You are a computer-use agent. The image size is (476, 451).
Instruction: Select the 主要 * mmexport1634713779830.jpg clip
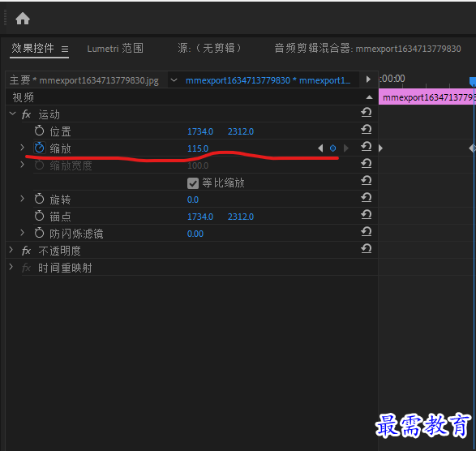click(x=84, y=80)
